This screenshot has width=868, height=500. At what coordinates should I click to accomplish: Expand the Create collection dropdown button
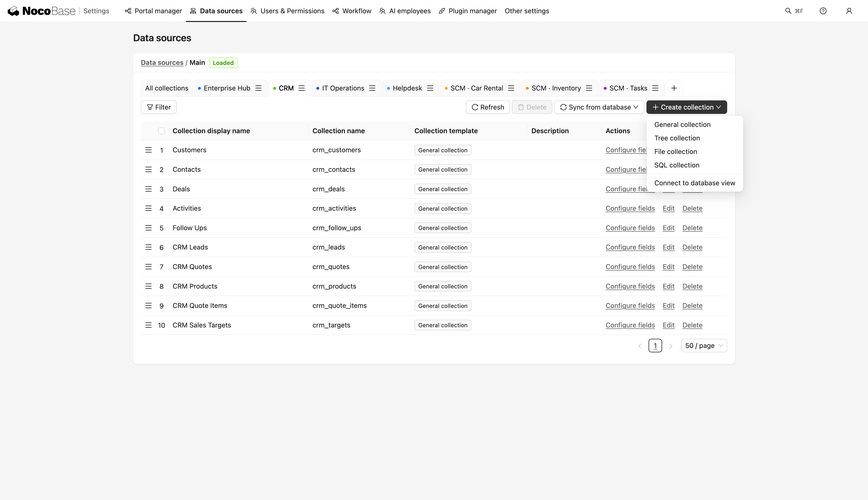tap(686, 107)
